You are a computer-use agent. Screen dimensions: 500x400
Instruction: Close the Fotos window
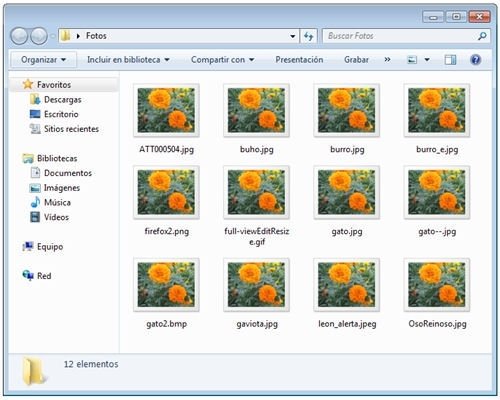pos(479,16)
